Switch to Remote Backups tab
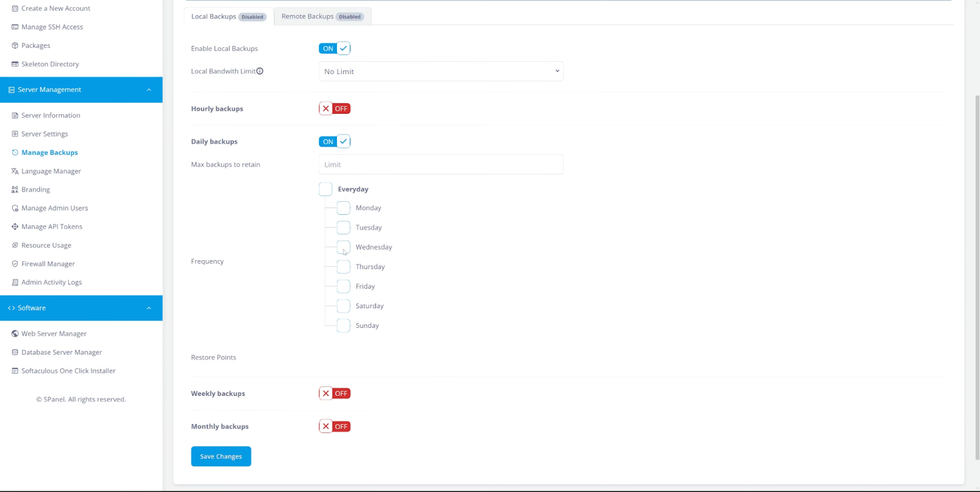Viewport: 980px width, 492px height. (323, 17)
